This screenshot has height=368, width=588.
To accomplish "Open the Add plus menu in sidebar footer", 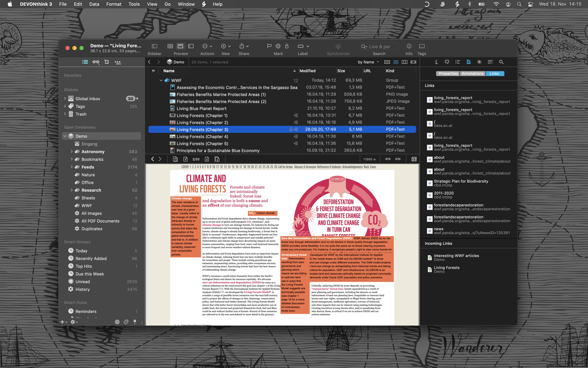I will (x=63, y=322).
